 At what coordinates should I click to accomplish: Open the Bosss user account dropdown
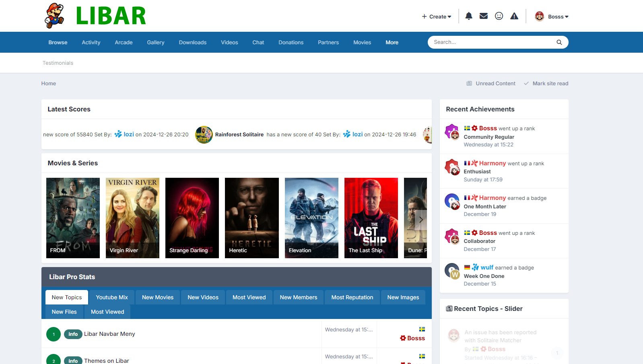[552, 16]
